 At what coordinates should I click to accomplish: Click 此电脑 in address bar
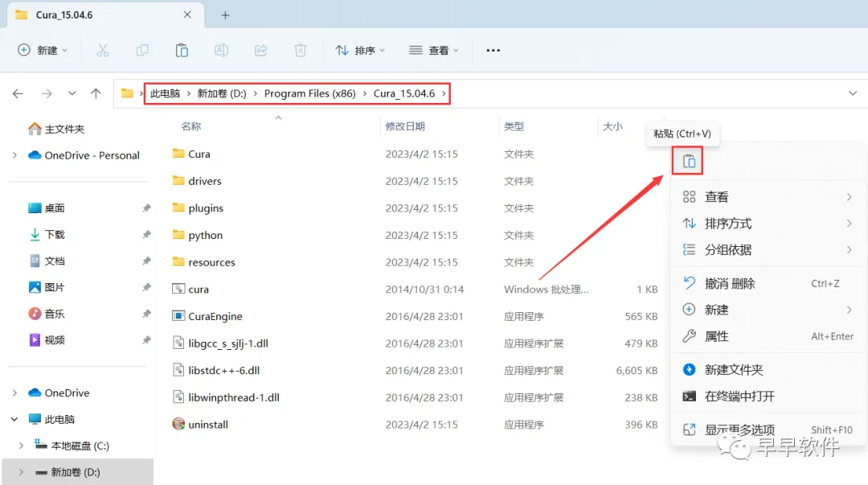[x=165, y=93]
